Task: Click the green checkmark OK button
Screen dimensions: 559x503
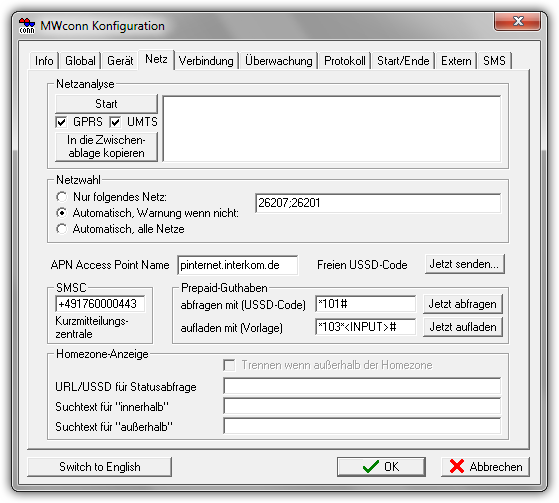Action: click(381, 467)
